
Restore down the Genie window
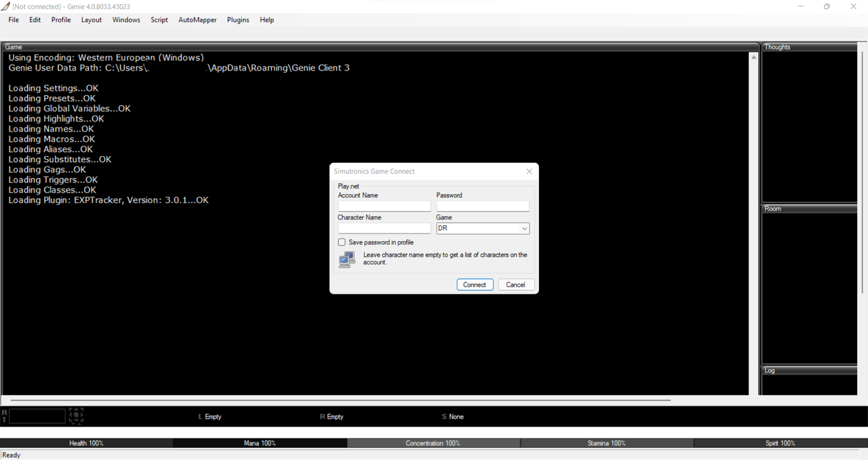827,6
